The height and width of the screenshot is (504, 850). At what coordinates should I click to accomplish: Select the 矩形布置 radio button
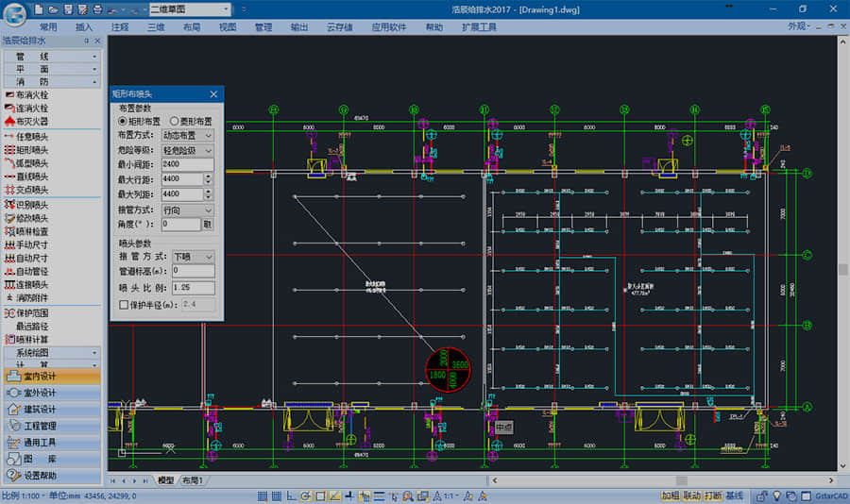123,122
